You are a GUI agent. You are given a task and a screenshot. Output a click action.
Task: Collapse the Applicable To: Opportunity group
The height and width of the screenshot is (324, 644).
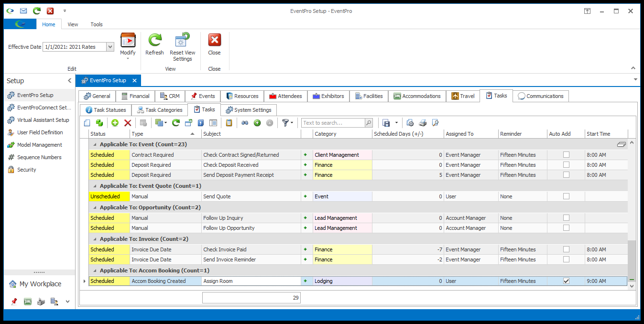point(95,207)
